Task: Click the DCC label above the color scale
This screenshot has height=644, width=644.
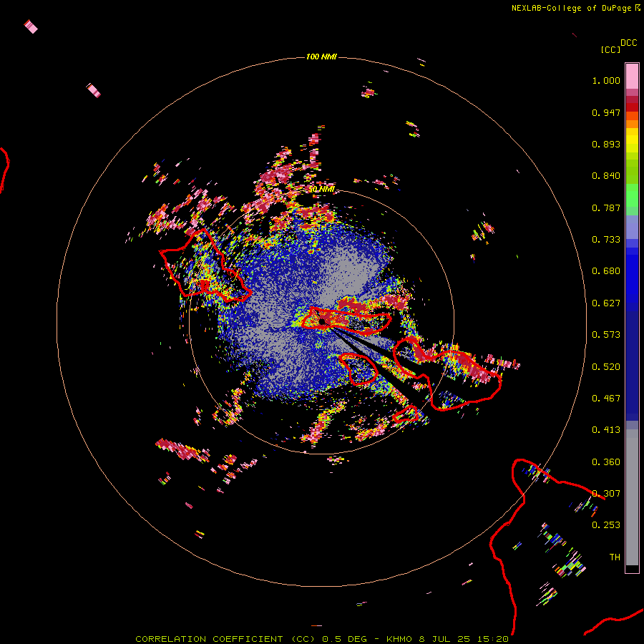Action: (628, 43)
